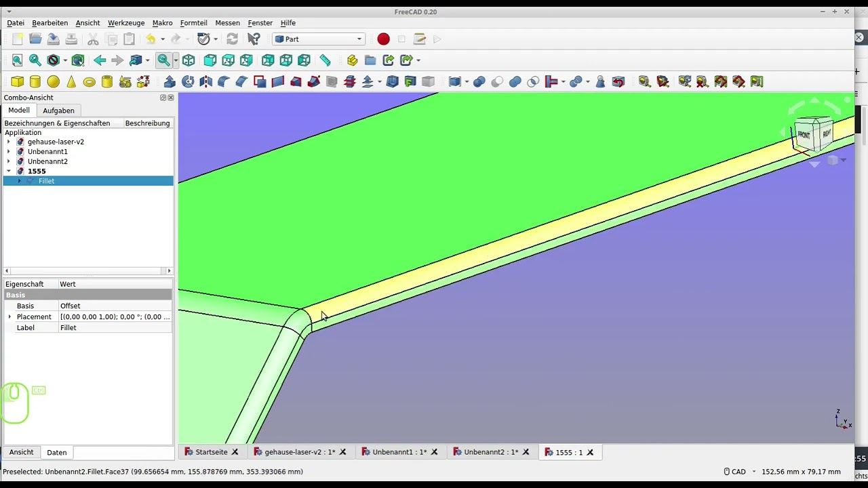Click the Measure linear icon

[644, 82]
